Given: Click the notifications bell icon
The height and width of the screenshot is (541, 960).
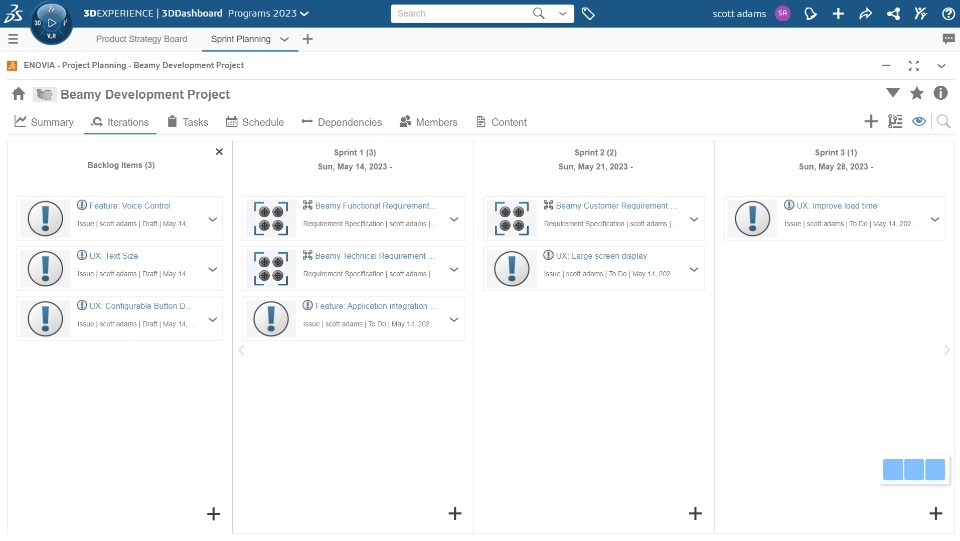Looking at the screenshot, I should pos(811,14).
